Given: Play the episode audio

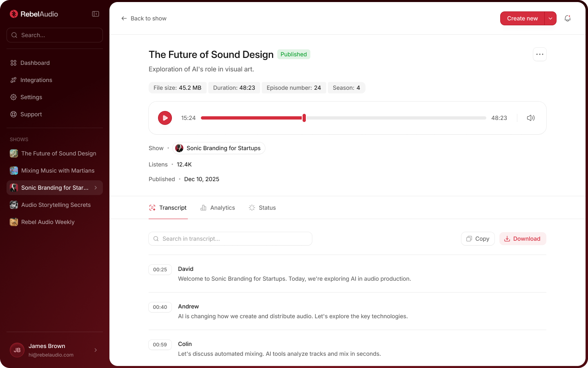Looking at the screenshot, I should coord(165,118).
